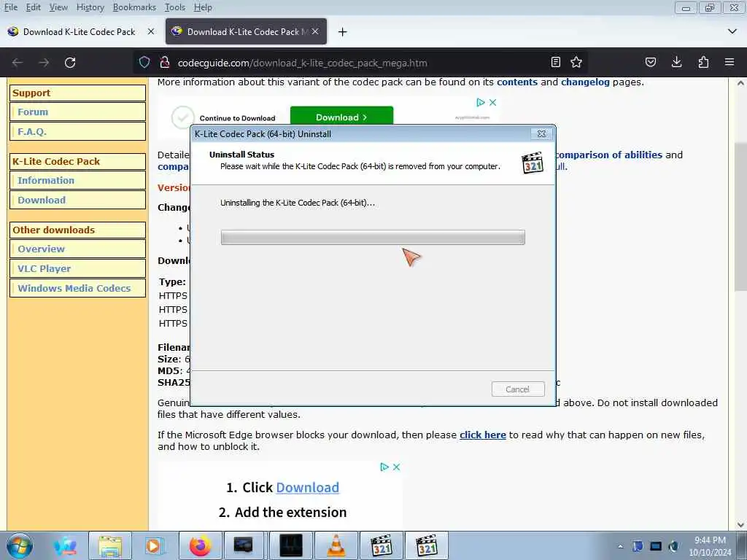This screenshot has width=747, height=560.
Task: Click the 321 clapperboard icon in dialog
Action: (x=532, y=163)
